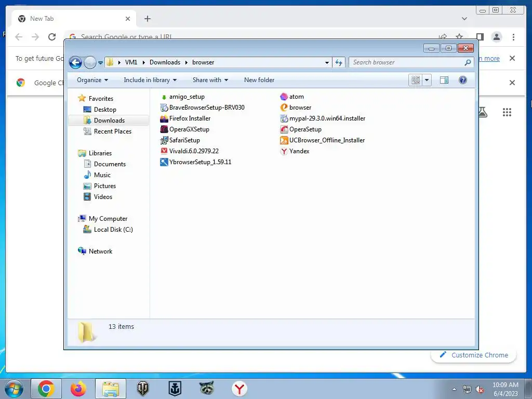Close the New Tab tab
Viewport: 532px width, 399px height.
point(128,19)
